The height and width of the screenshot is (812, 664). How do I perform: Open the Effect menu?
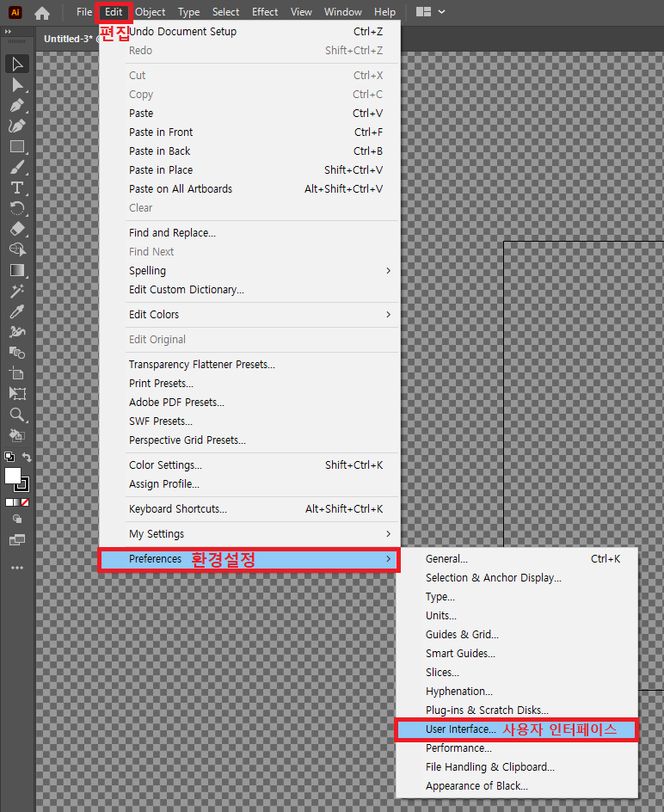point(265,12)
